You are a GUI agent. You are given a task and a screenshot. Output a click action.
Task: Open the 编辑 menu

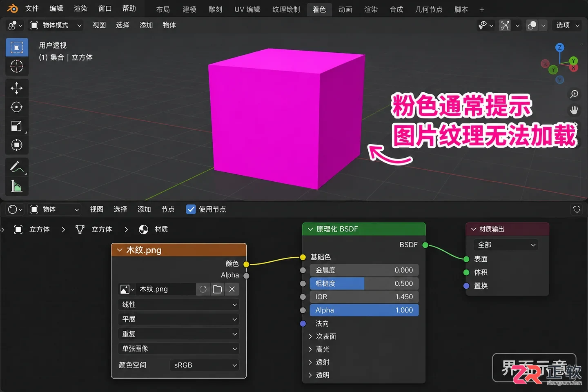[x=56, y=9]
